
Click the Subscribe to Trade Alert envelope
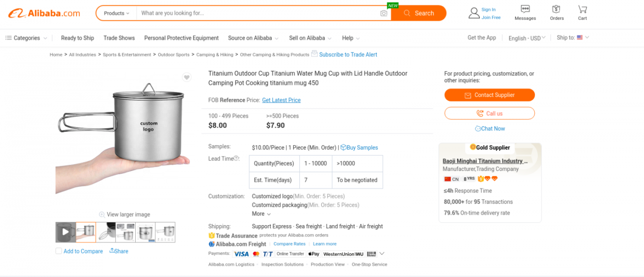(314, 54)
